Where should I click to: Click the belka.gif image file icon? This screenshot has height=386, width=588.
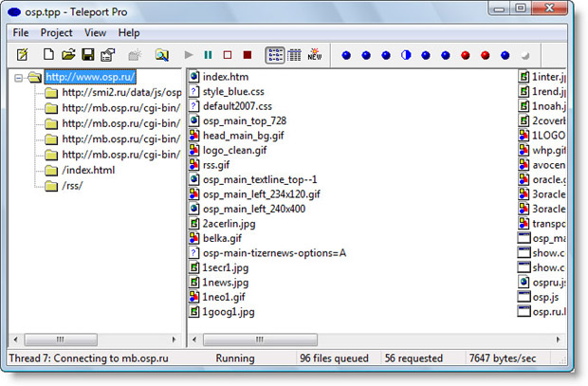[193, 238]
